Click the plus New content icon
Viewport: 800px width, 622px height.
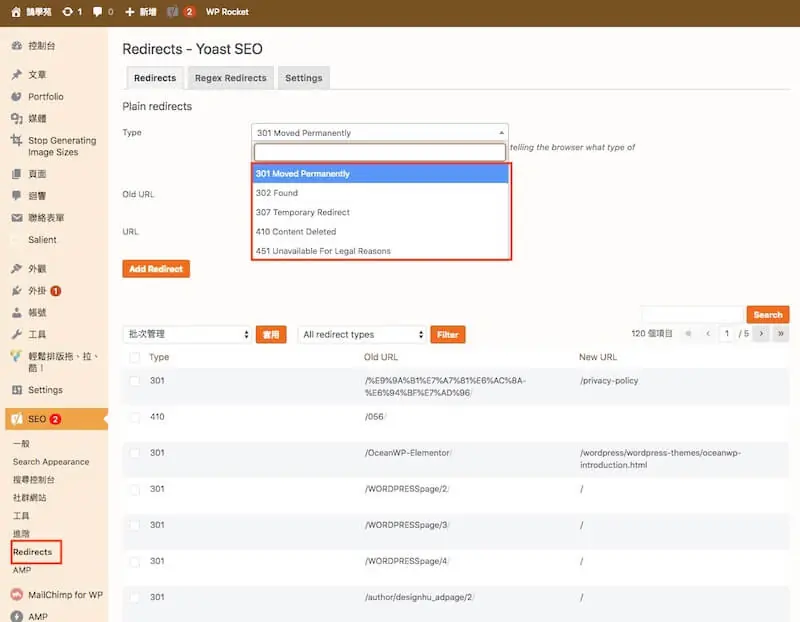click(130, 12)
